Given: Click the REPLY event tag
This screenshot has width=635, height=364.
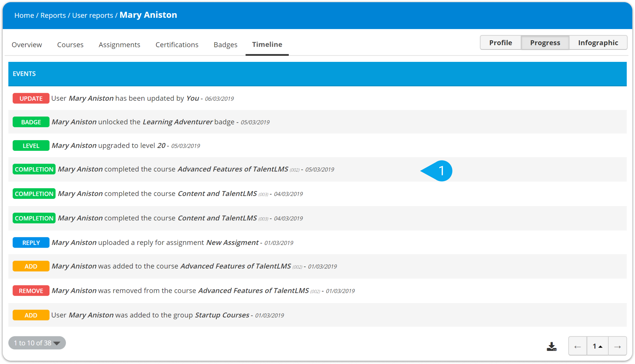Looking at the screenshot, I should coord(31,243).
